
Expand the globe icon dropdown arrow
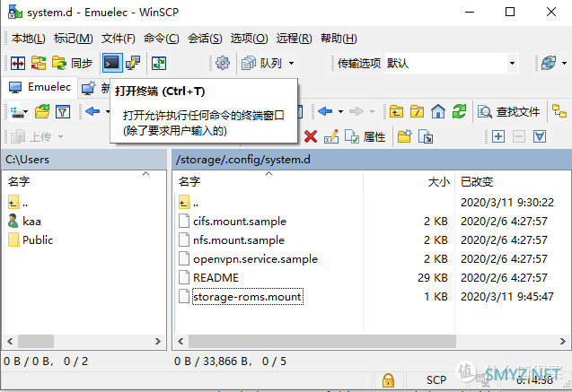564,64
